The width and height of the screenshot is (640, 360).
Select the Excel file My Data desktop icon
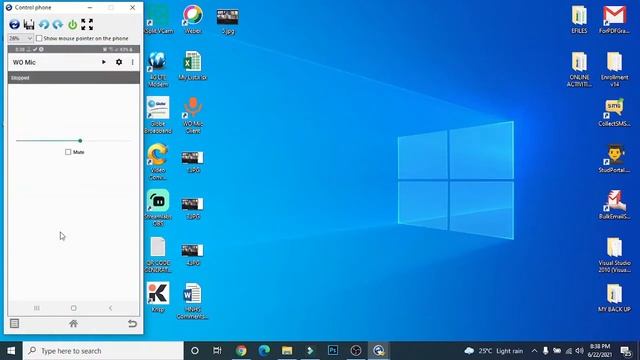point(193,65)
